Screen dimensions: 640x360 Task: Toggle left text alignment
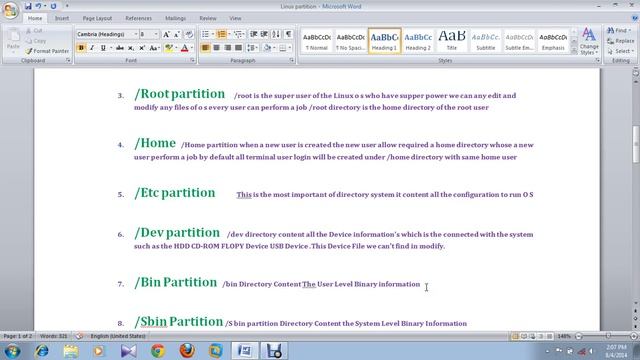click(x=205, y=48)
